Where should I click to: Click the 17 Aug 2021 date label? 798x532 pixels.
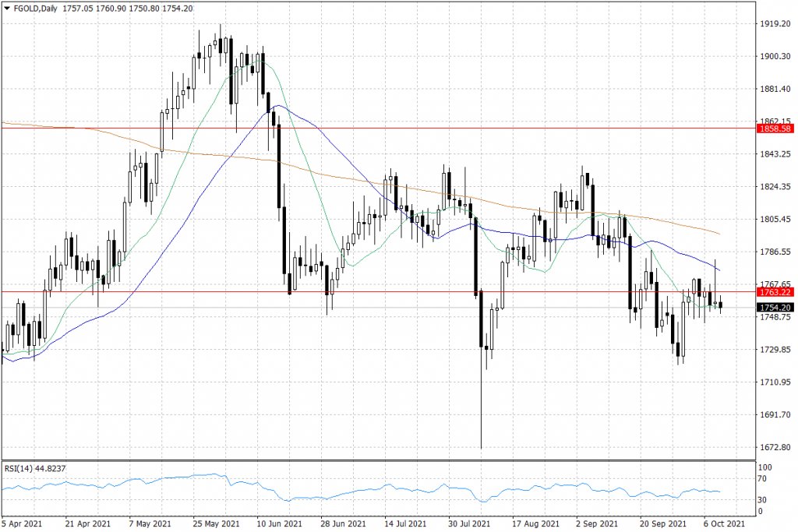pyautogui.click(x=535, y=523)
